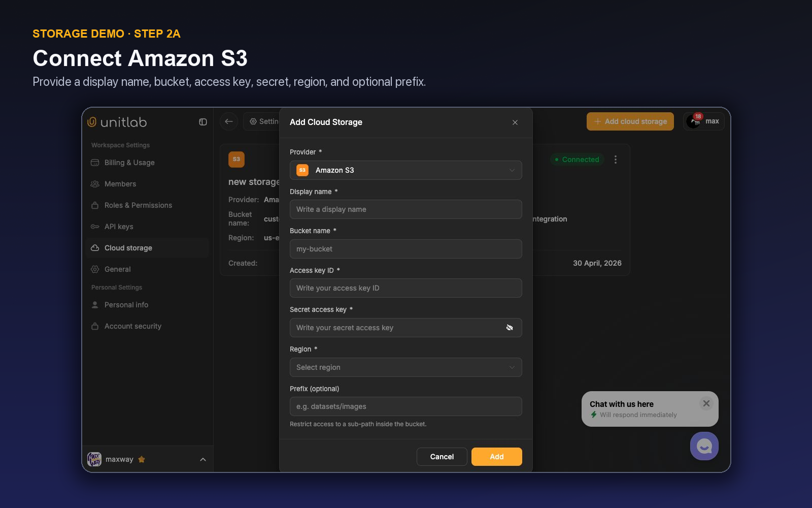Click the Cloud storage cloud icon
Screen dimensions: 812x508
coord(95,248)
